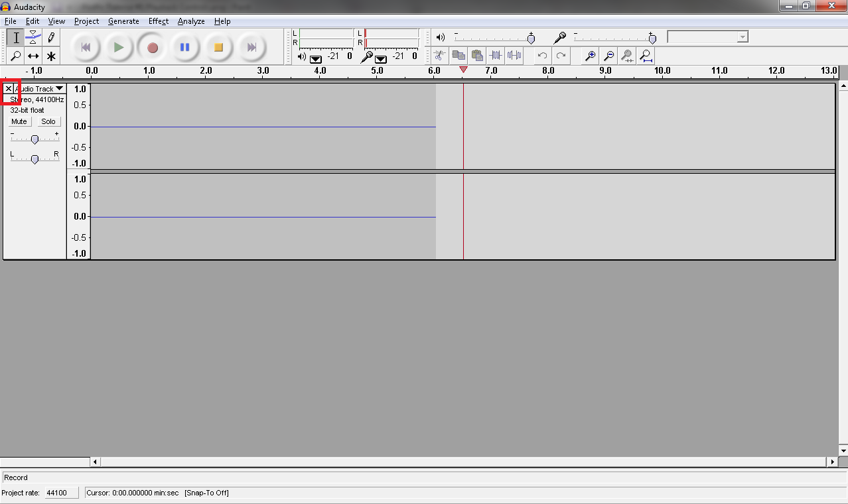The width and height of the screenshot is (848, 504).
Task: Open the input meter dropdown arrow
Action: click(x=381, y=59)
